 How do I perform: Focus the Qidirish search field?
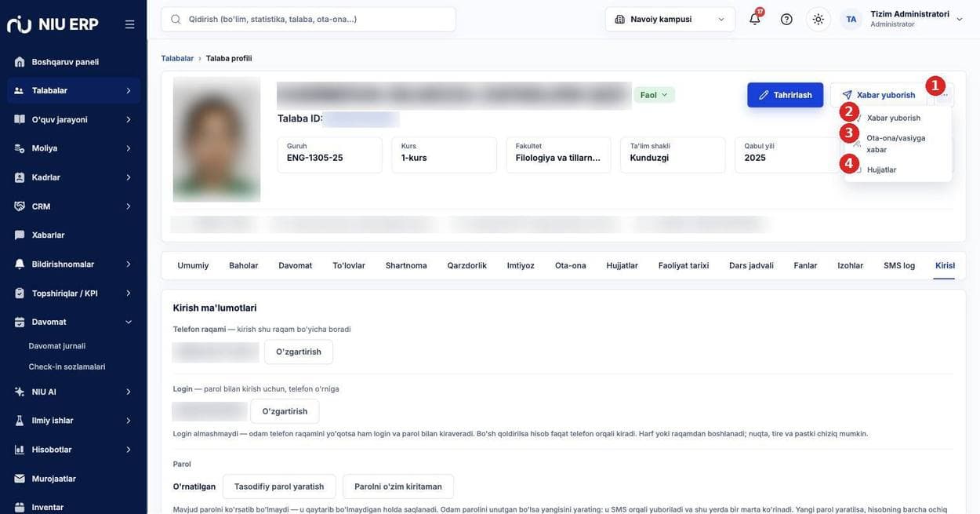(x=308, y=19)
